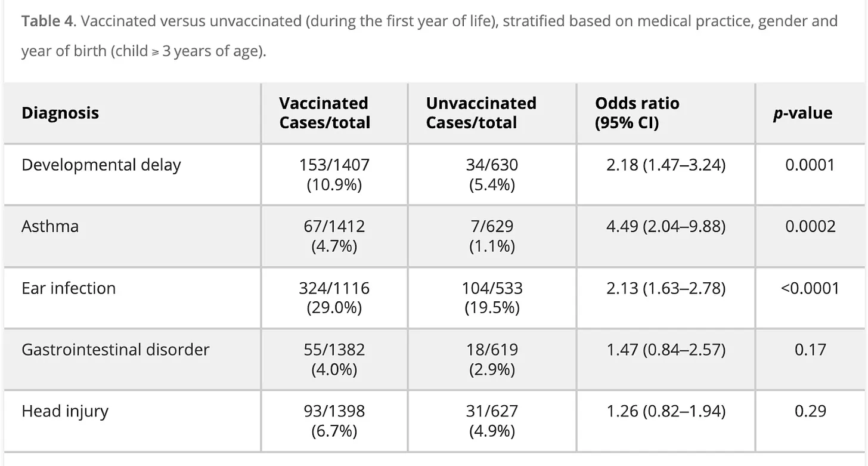Click the Vaccinated Cases/total column header
Image resolution: width=868 pixels, height=466 pixels.
coord(324,113)
